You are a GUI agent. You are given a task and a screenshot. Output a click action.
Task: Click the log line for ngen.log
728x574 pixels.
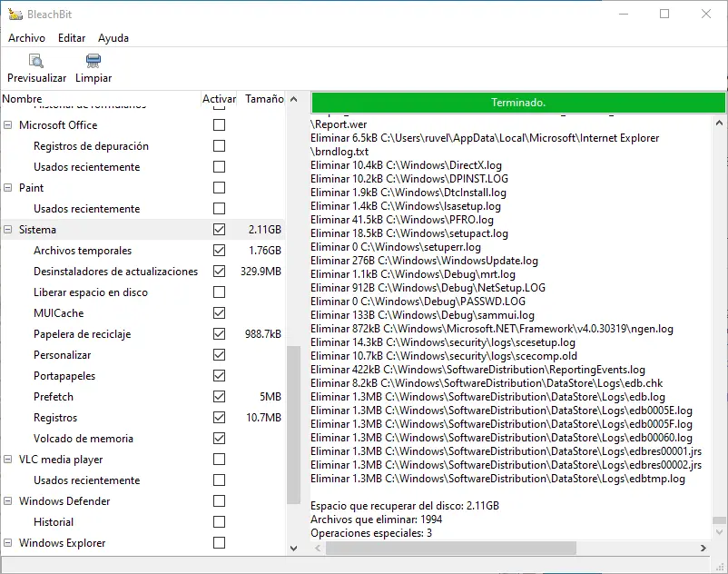click(492, 329)
